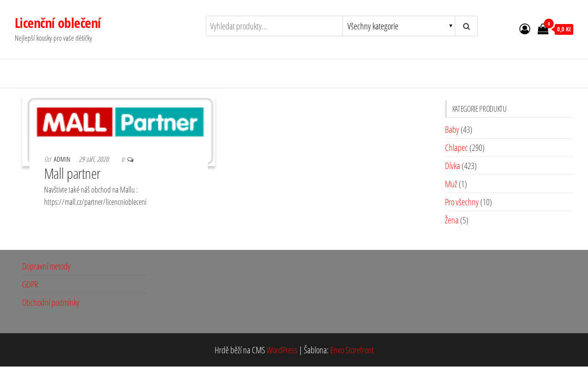This screenshot has width=588, height=392.
Task: Click the comments bubble icon on Mall partner post
Action: [130, 160]
